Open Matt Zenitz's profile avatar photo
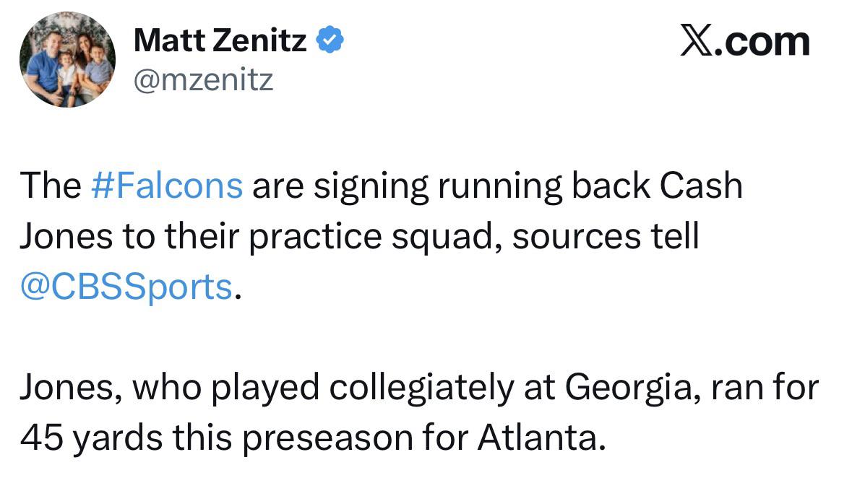This screenshot has height=504, width=852. coord(67,59)
